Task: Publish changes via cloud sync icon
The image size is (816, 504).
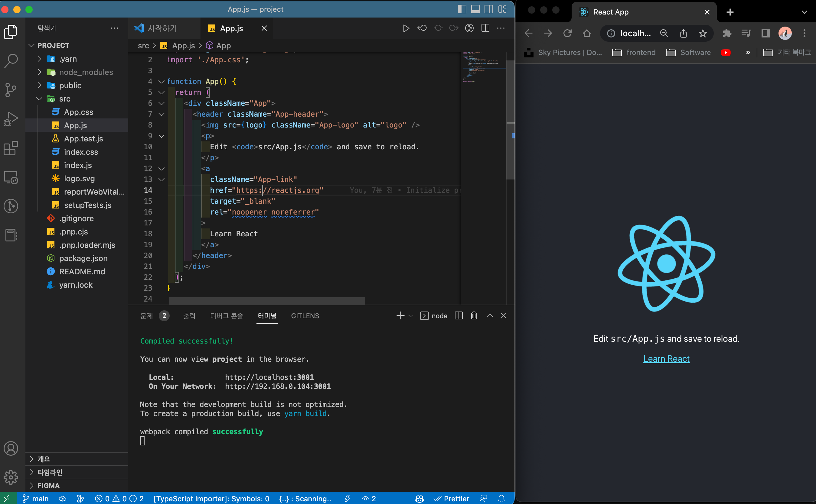Action: (62, 498)
